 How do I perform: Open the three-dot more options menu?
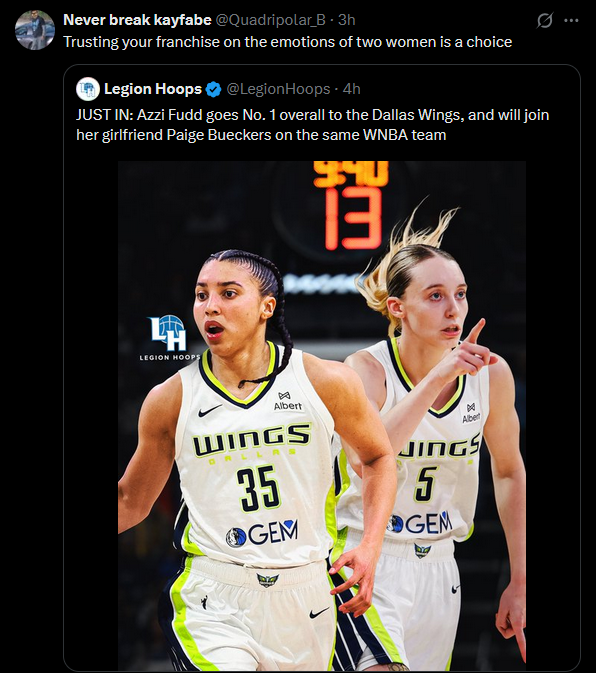[571, 20]
